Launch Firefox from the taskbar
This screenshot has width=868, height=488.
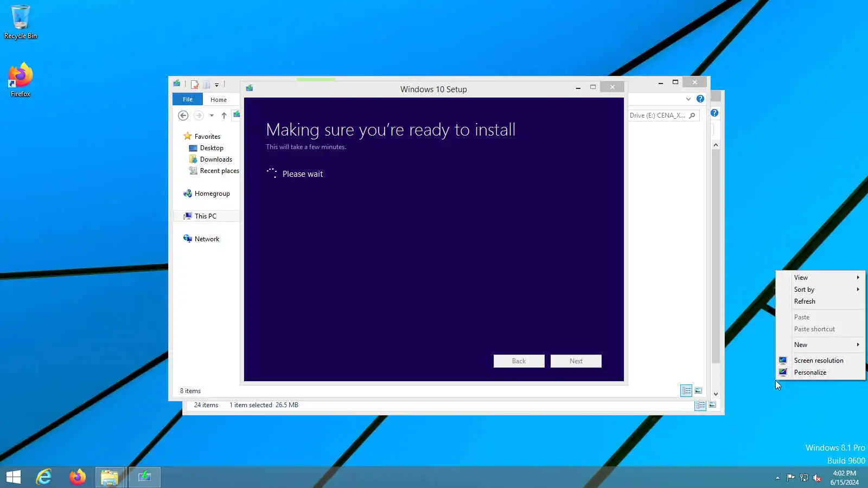[x=77, y=477]
